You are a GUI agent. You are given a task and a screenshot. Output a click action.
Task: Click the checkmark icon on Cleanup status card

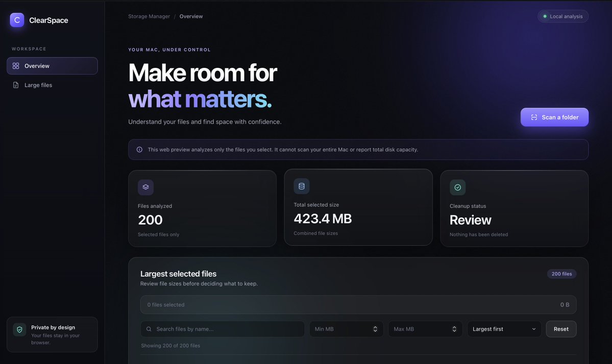click(x=457, y=187)
